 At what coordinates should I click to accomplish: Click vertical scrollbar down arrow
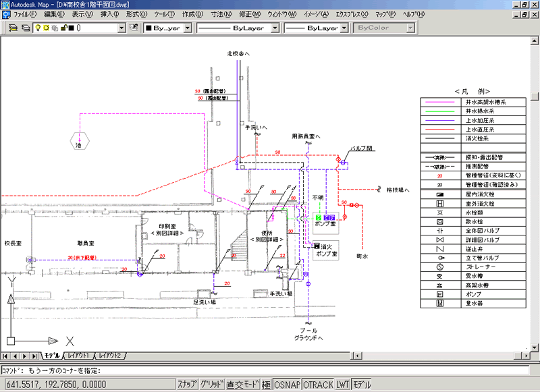[x=535, y=347]
